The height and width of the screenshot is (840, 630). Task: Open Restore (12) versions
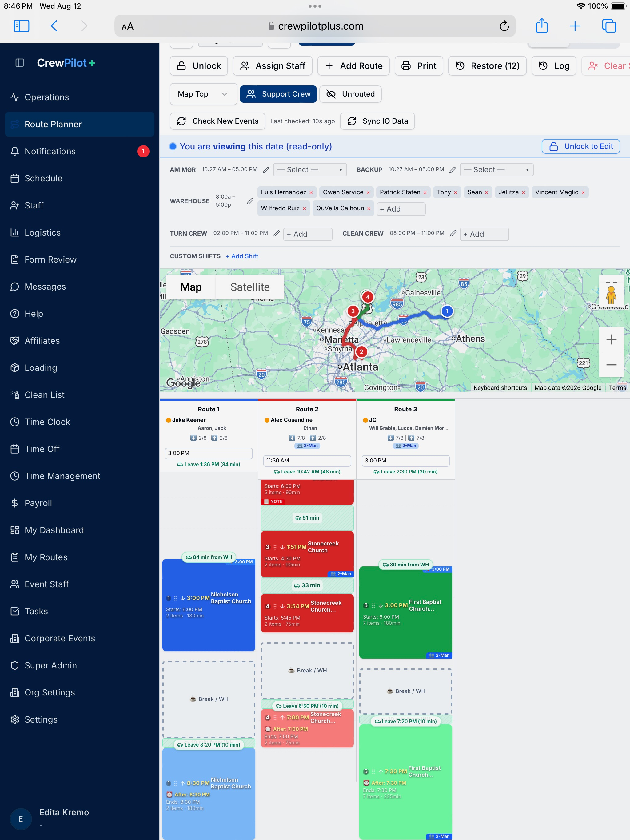487,66
